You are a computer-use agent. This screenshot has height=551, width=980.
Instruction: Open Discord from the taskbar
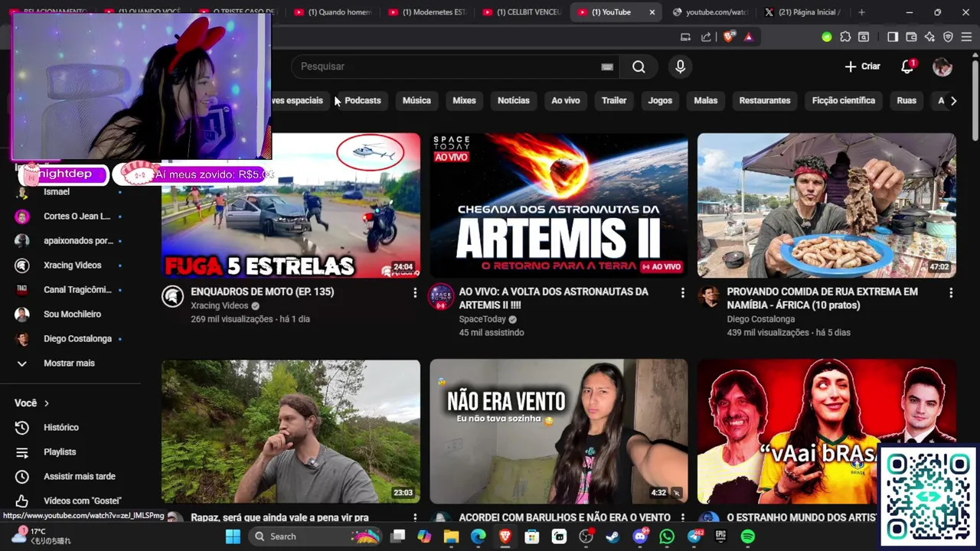[640, 536]
